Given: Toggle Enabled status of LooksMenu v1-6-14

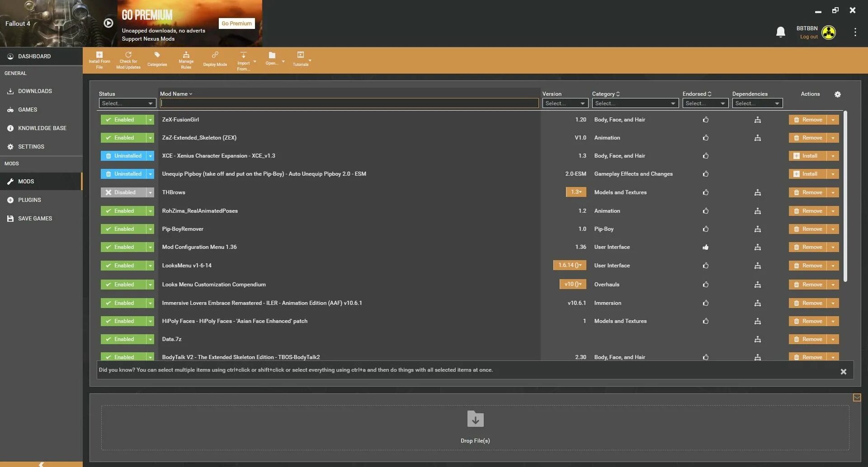Looking at the screenshot, I should tap(123, 266).
